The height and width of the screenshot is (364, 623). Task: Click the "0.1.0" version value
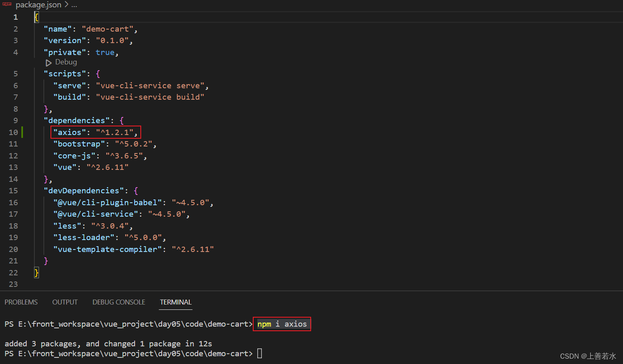tap(112, 41)
